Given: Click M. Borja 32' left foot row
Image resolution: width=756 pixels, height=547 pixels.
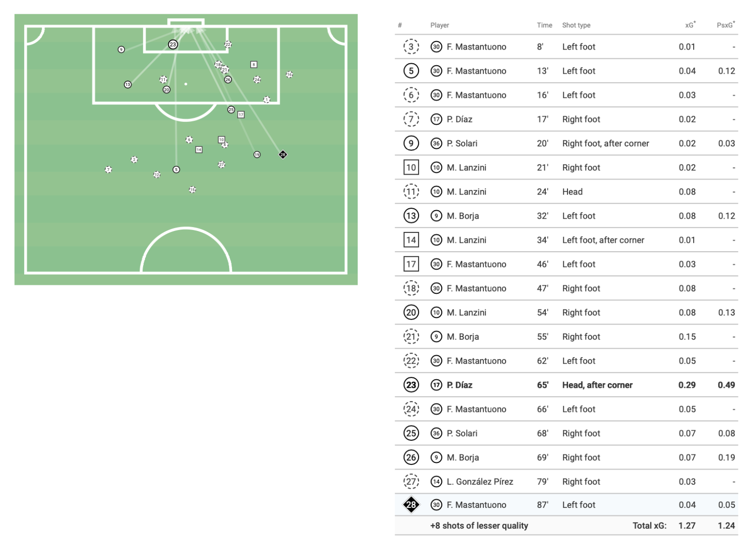Looking at the screenshot, I should [567, 216].
